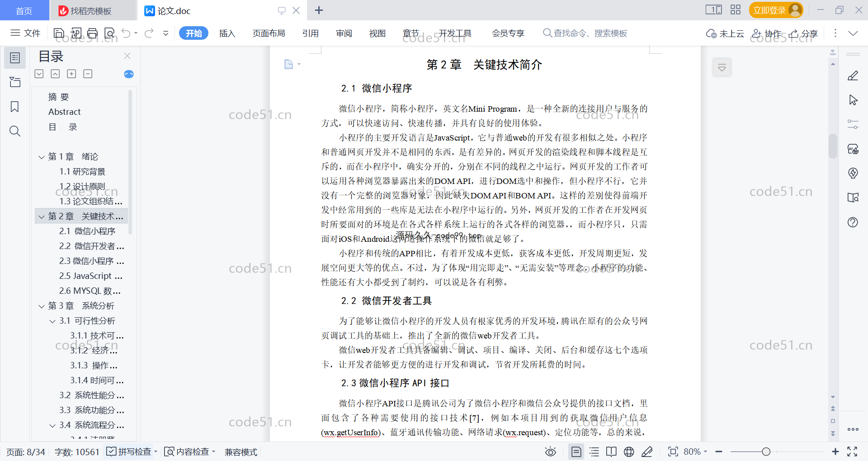The width and height of the screenshot is (868, 461).
Task: Switch to web layout globe icon
Action: (629, 452)
